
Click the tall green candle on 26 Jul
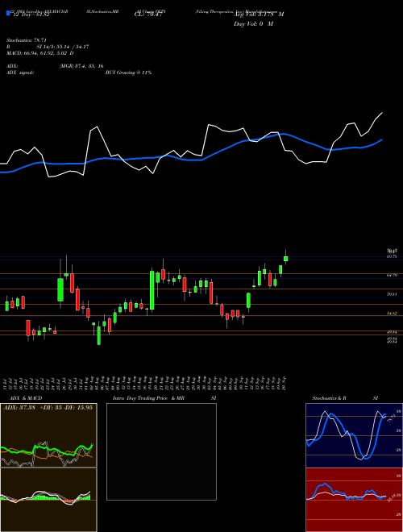60,289
